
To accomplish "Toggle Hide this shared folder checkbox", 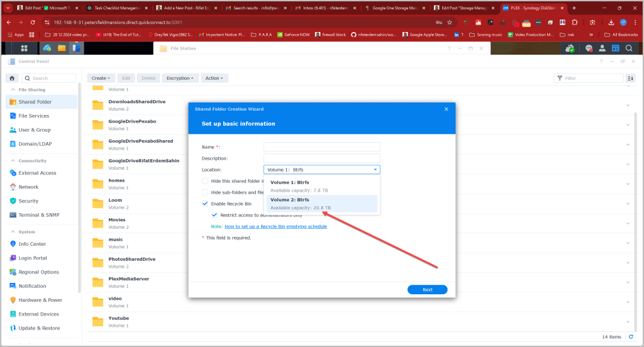I will tap(205, 181).
